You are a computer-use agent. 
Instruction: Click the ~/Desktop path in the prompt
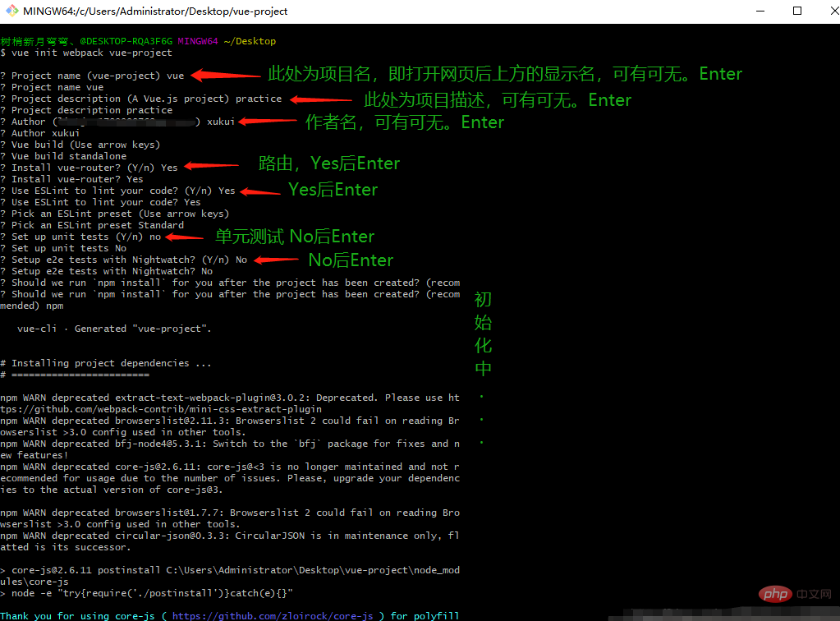pos(250,41)
